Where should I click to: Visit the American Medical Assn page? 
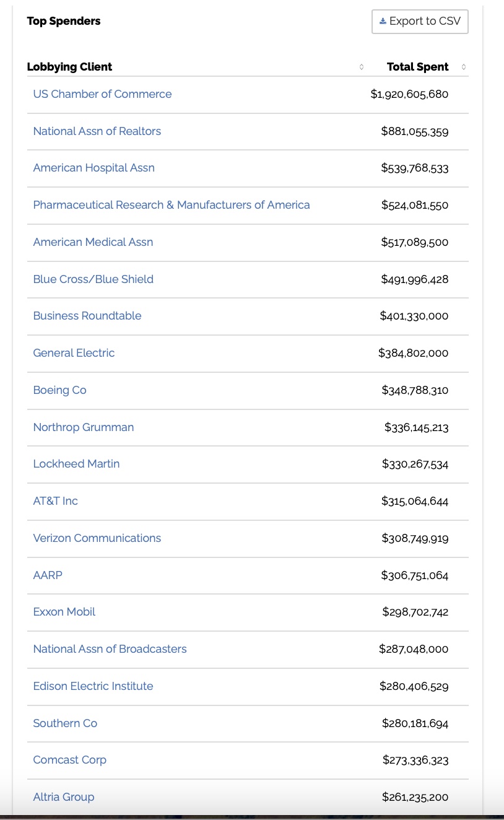[93, 242]
